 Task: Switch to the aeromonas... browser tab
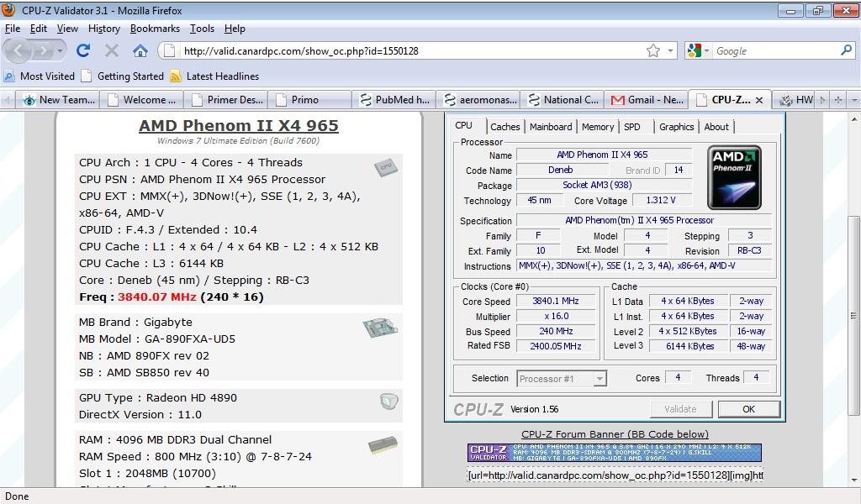pos(478,100)
